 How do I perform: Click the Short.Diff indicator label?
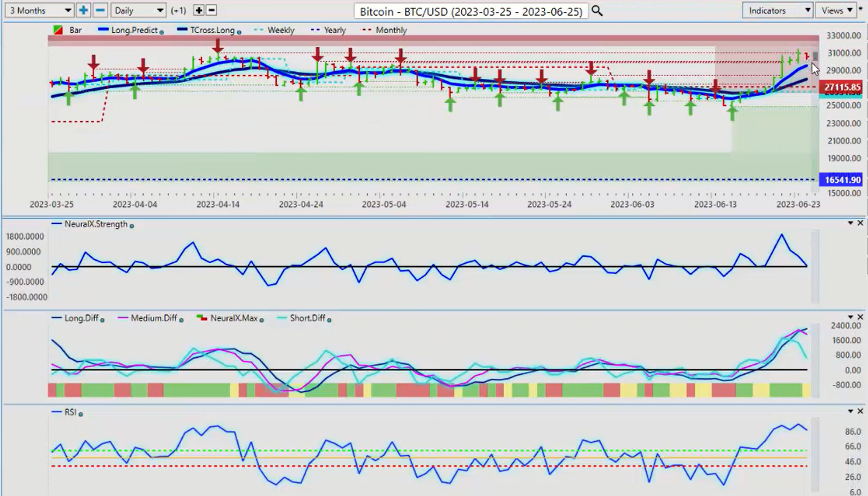click(307, 318)
